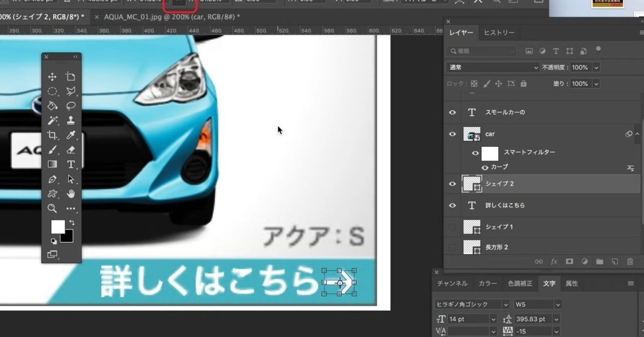Open the 不透明度 opacity slider dropdown
Screen dimensions: 644x337
[596, 68]
